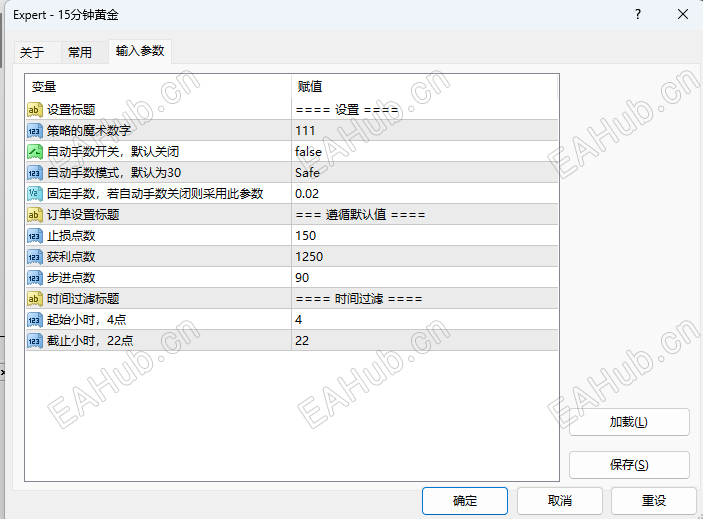
Task: Click the 赋值 column header
Action: [x=425, y=86]
